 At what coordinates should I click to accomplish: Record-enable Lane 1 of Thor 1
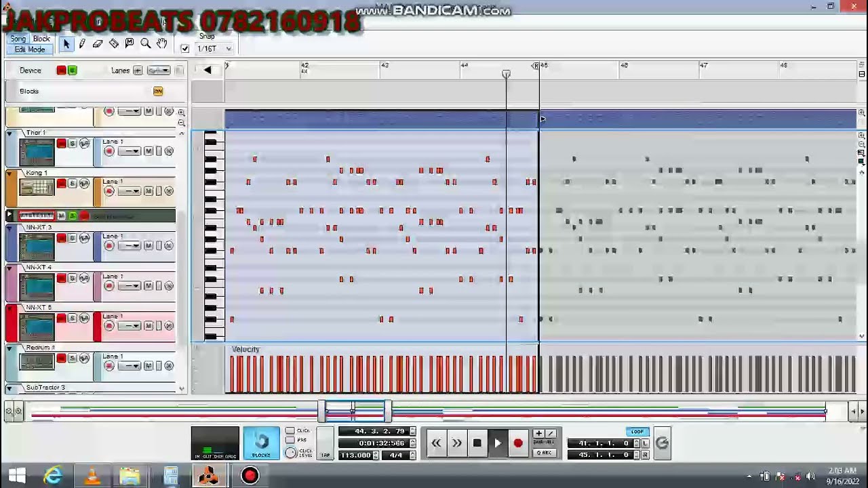[x=109, y=151]
